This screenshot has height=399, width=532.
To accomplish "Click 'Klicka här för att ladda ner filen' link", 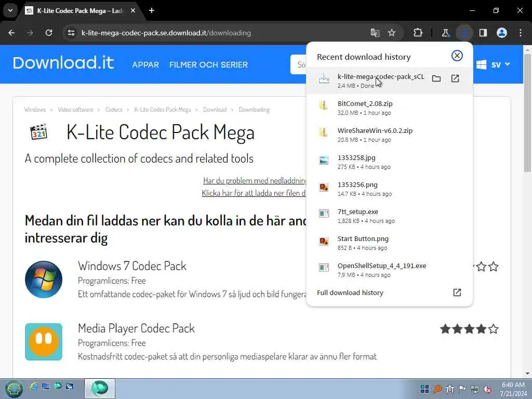I will click(254, 193).
